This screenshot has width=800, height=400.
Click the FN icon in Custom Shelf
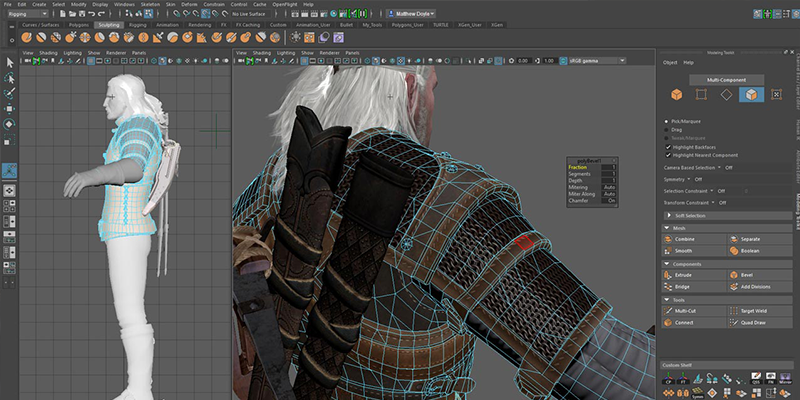coord(771,378)
